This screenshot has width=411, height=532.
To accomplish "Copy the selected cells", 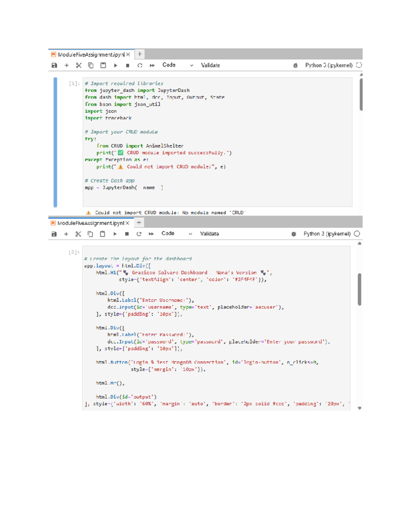I will click(90, 65).
